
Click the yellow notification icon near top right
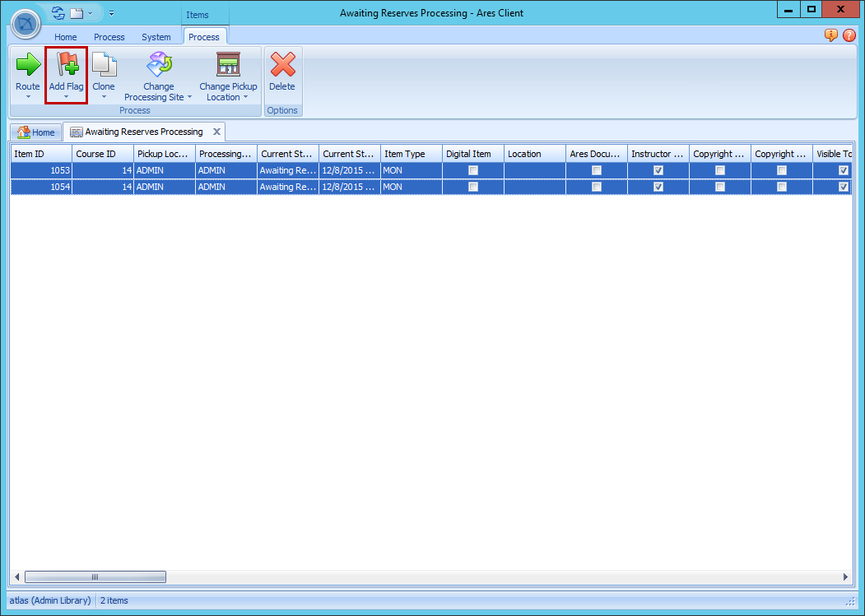(830, 35)
